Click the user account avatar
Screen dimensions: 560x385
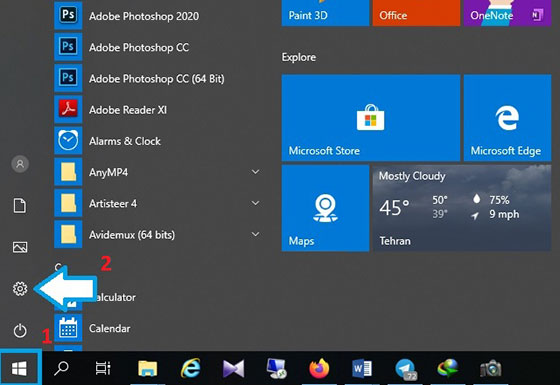[20, 164]
